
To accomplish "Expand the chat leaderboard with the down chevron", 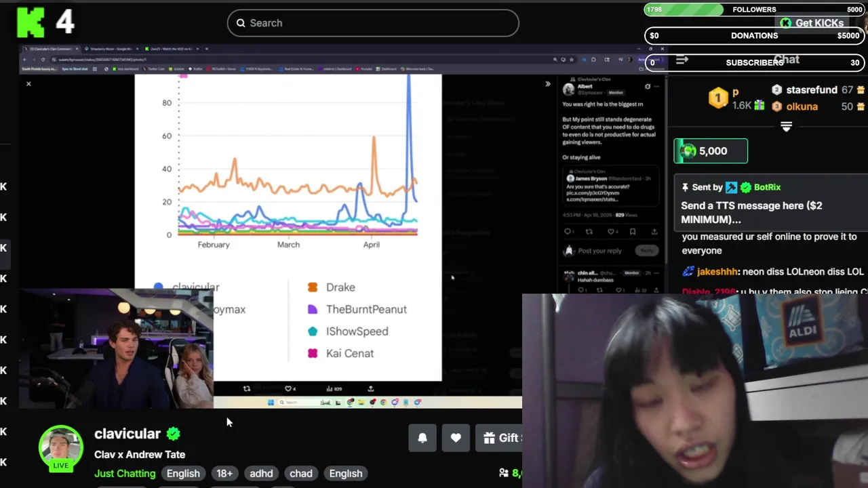I will [786, 127].
